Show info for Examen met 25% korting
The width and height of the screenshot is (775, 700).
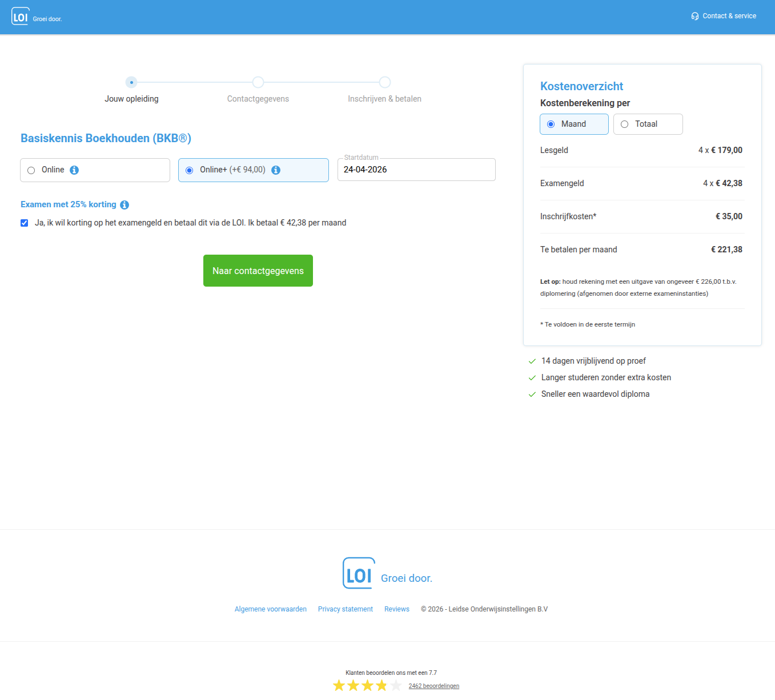click(x=125, y=205)
